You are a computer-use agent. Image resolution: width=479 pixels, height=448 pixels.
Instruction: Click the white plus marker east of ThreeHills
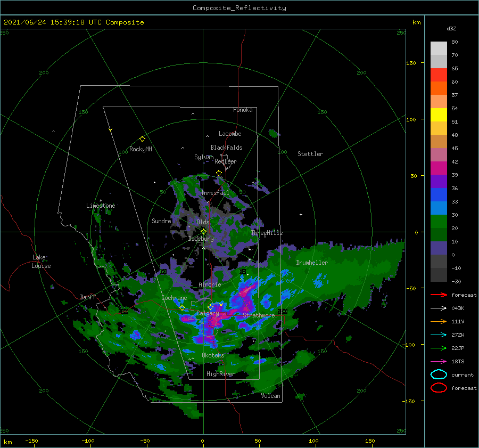301,214
